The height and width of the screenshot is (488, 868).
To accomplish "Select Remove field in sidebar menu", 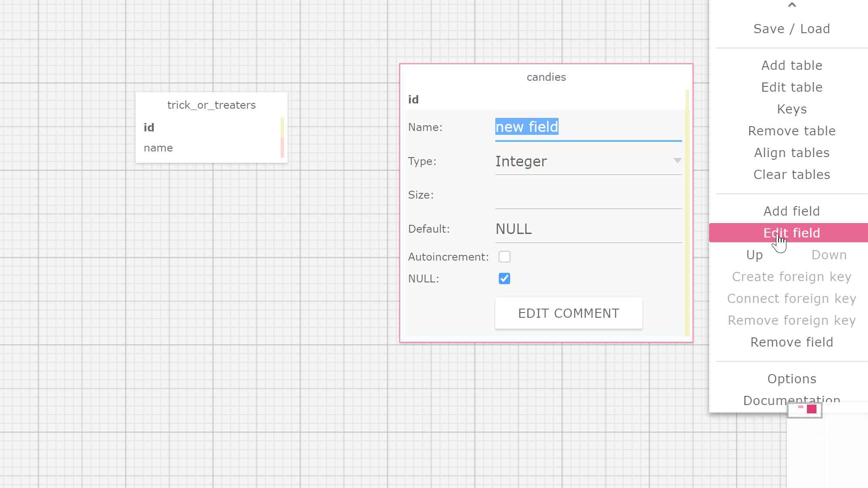I will (x=792, y=342).
